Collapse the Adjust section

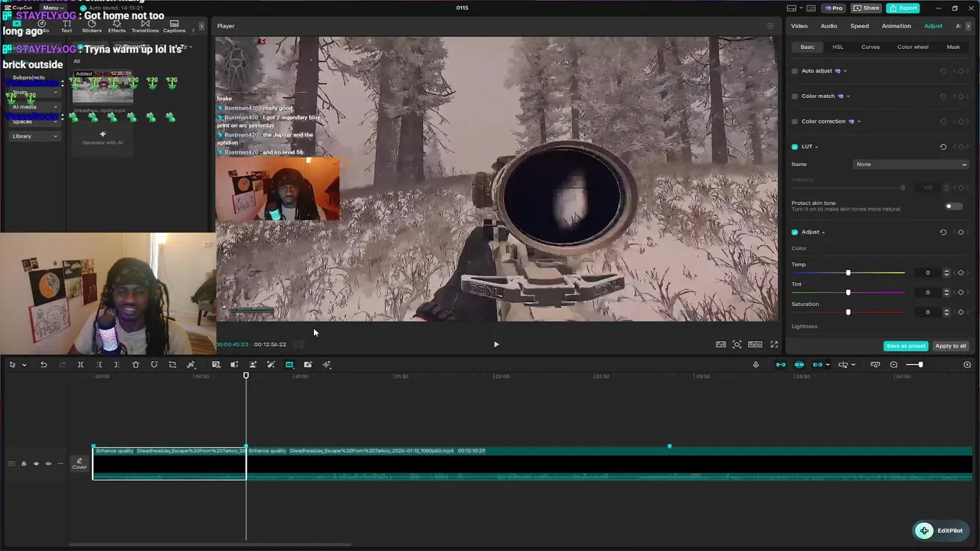(x=823, y=232)
